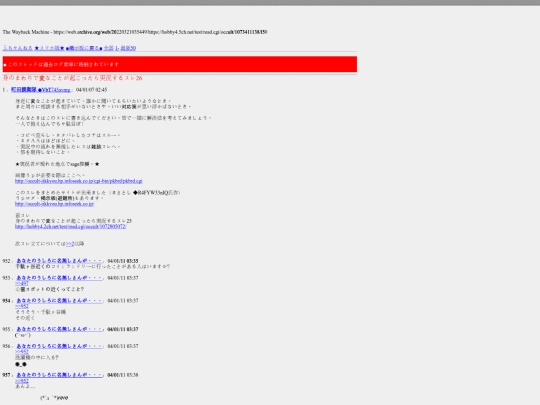This screenshot has width=540, height=405.
Task: Click the timestamp 04/01/07 02:45 on post 1
Action: [x=92, y=90]
